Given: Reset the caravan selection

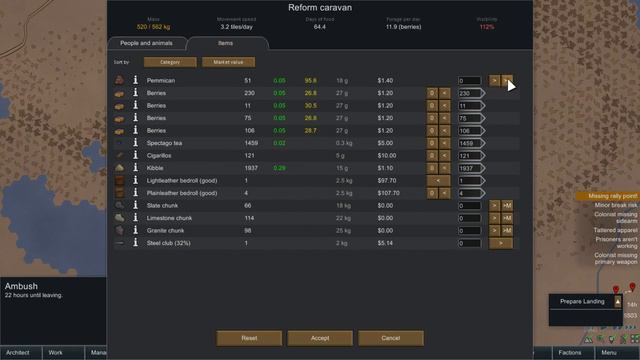Looking at the screenshot, I should click(249, 338).
